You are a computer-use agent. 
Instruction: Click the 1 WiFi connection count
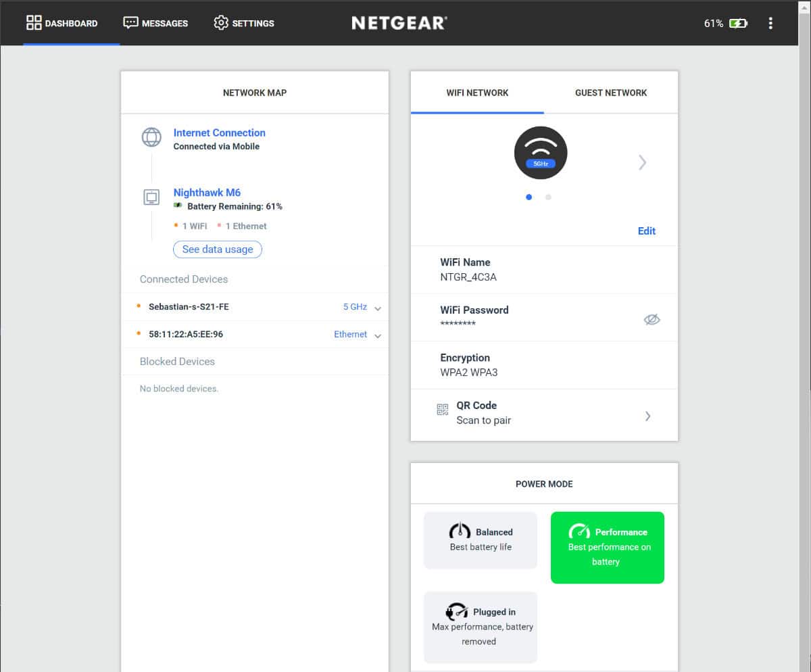(195, 226)
